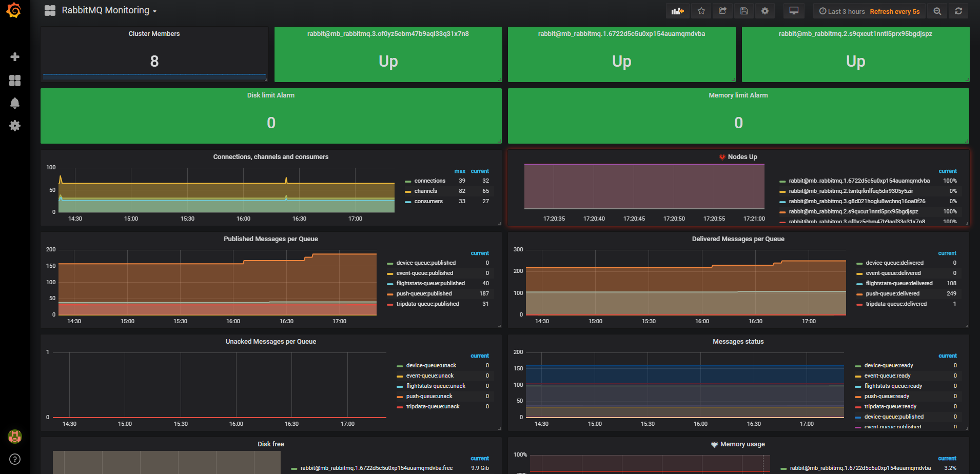This screenshot has width=980, height=474.
Task: Expand the Nodes Up panel title menu
Action: coord(742,157)
